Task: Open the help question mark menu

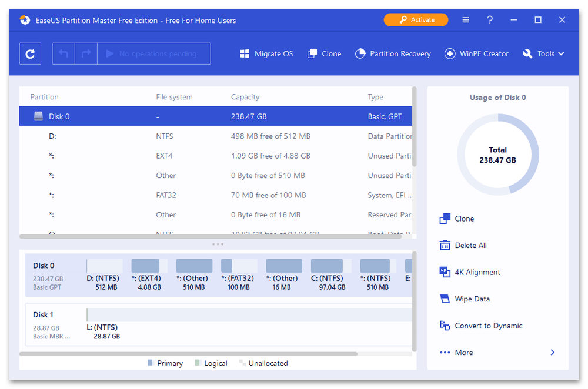Action: point(490,20)
